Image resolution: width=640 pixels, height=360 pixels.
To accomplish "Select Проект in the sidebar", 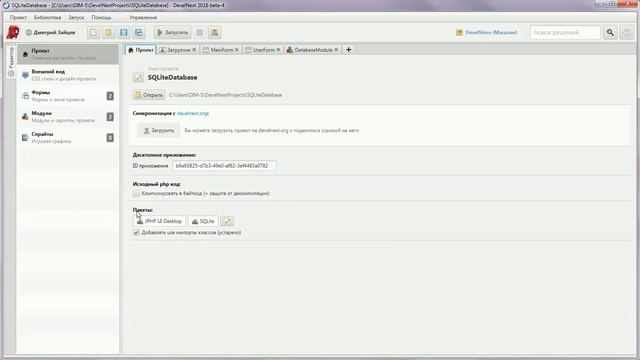I will [68, 54].
